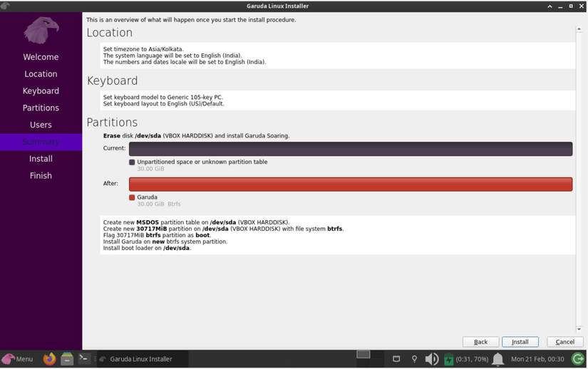Select the Summary step in sidebar
This screenshot has width=588, height=369.
(x=41, y=142)
